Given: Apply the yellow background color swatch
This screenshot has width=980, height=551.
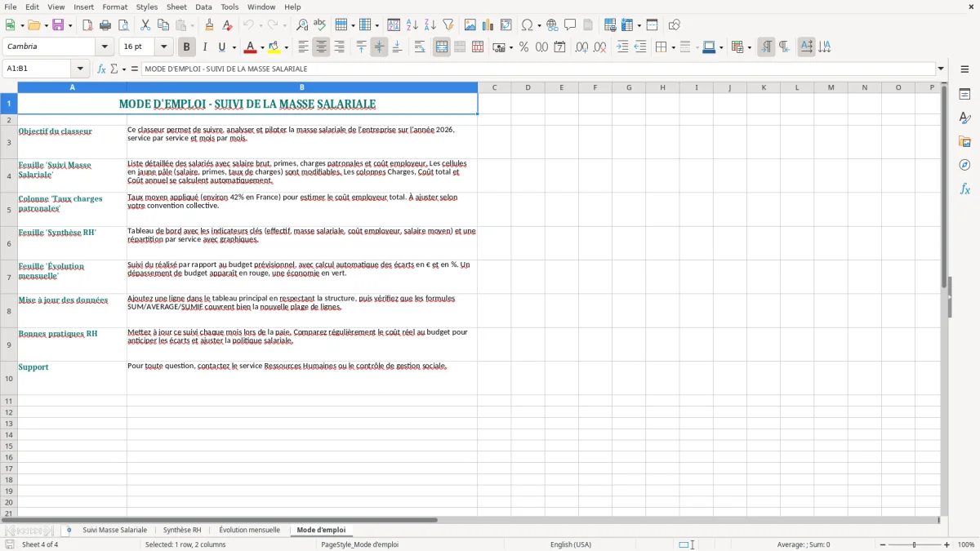Looking at the screenshot, I should (x=274, y=47).
